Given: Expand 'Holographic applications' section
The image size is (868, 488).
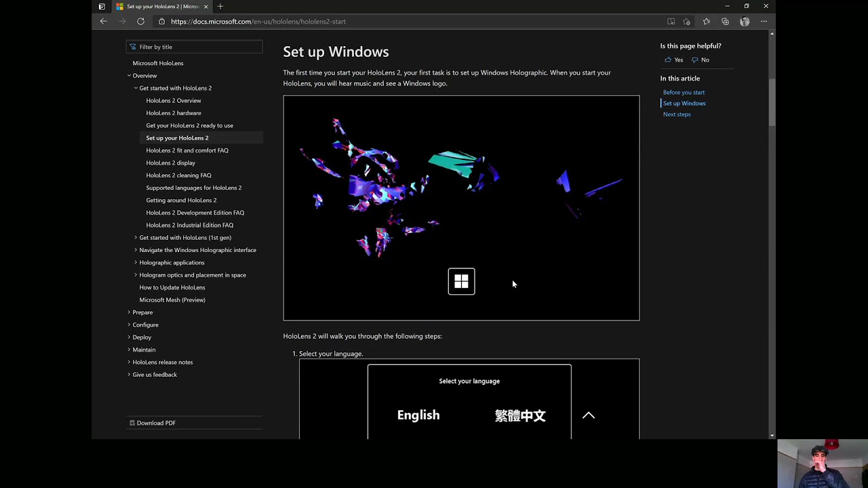Looking at the screenshot, I should pyautogui.click(x=136, y=262).
